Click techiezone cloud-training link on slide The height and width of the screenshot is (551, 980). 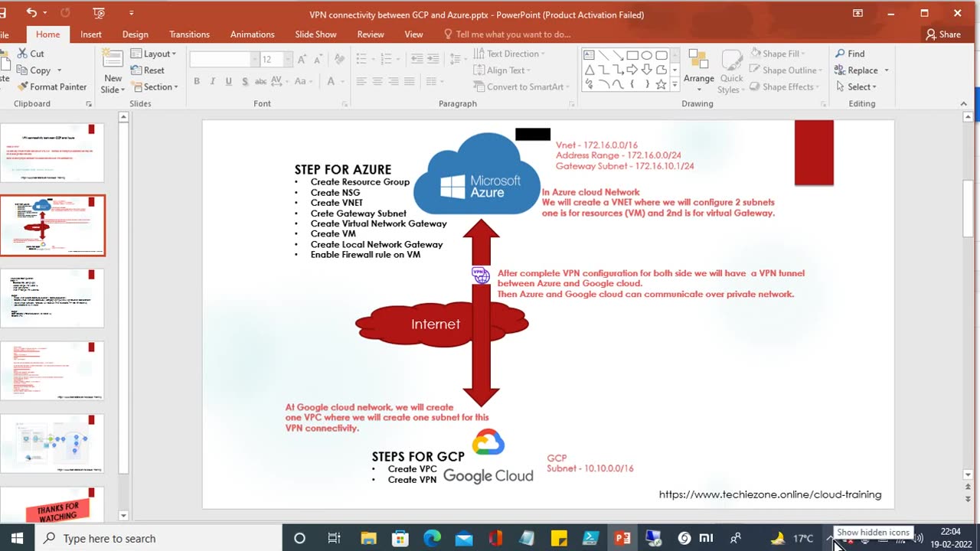click(770, 494)
